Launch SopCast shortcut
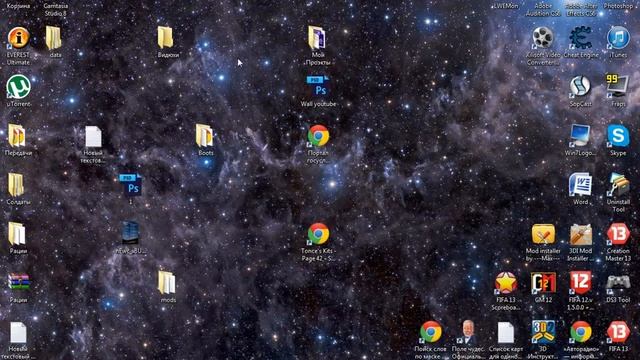 coord(580,87)
